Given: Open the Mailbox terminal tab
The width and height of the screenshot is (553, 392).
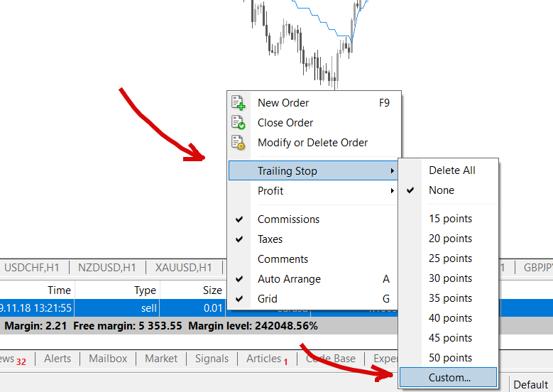Looking at the screenshot, I should [108, 359].
